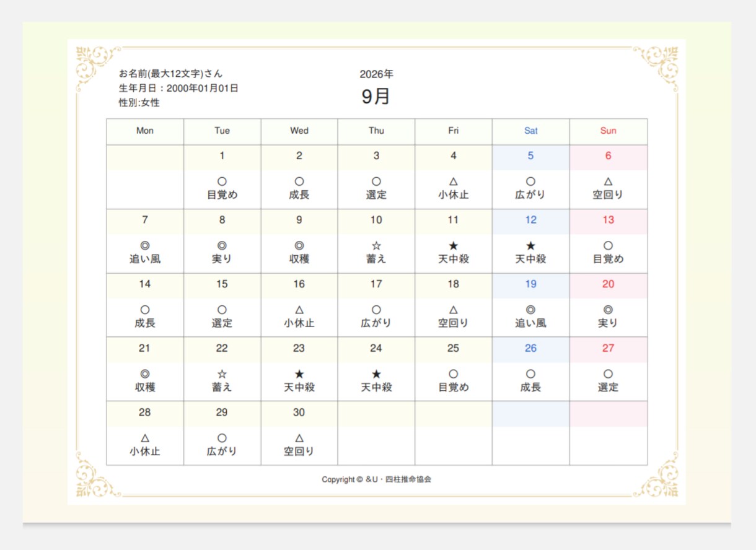The image size is (756, 550).
Task: Click the circle symbol under date 26
Action: coord(530,374)
